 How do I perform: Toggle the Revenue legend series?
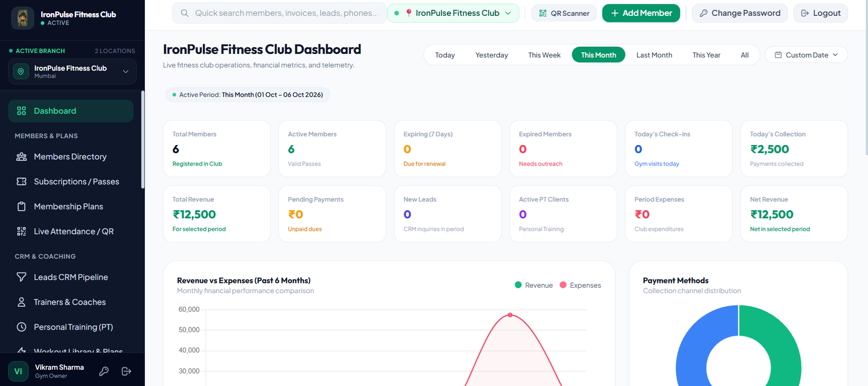(533, 285)
